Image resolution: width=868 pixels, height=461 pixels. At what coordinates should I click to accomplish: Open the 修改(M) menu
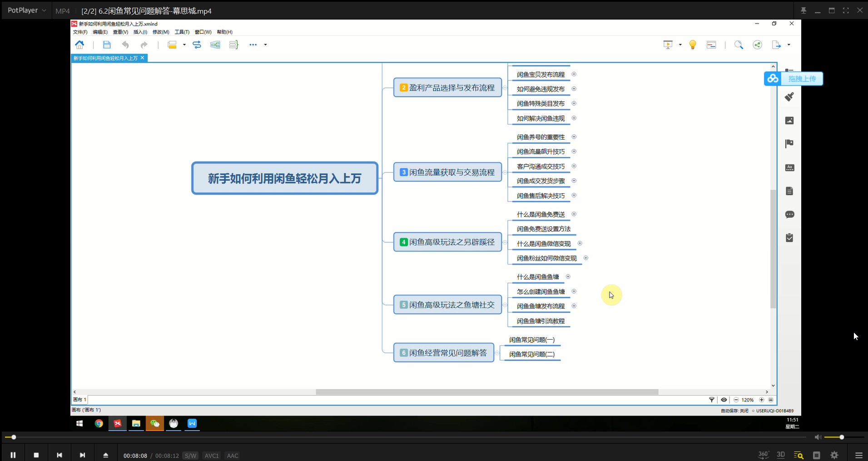click(161, 32)
